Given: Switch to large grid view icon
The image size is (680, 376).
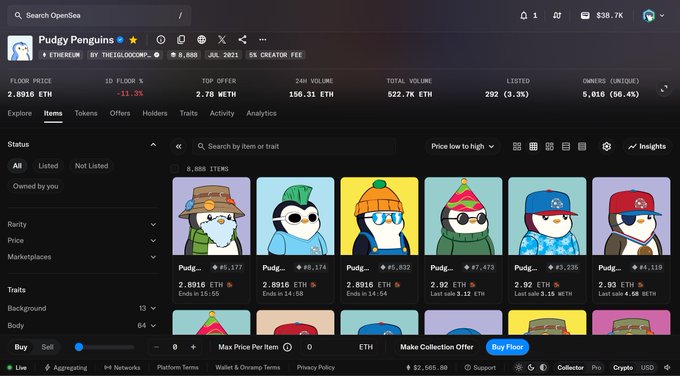Looking at the screenshot, I should point(517,147).
